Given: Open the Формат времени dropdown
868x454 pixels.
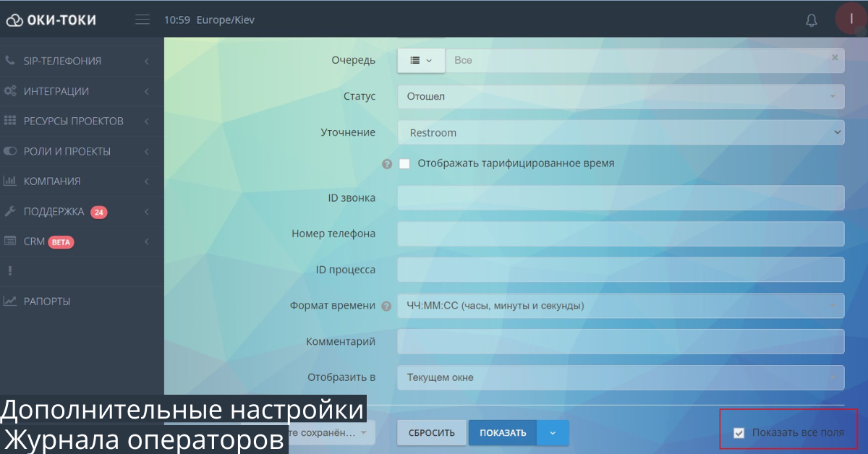Looking at the screenshot, I should pos(621,306).
